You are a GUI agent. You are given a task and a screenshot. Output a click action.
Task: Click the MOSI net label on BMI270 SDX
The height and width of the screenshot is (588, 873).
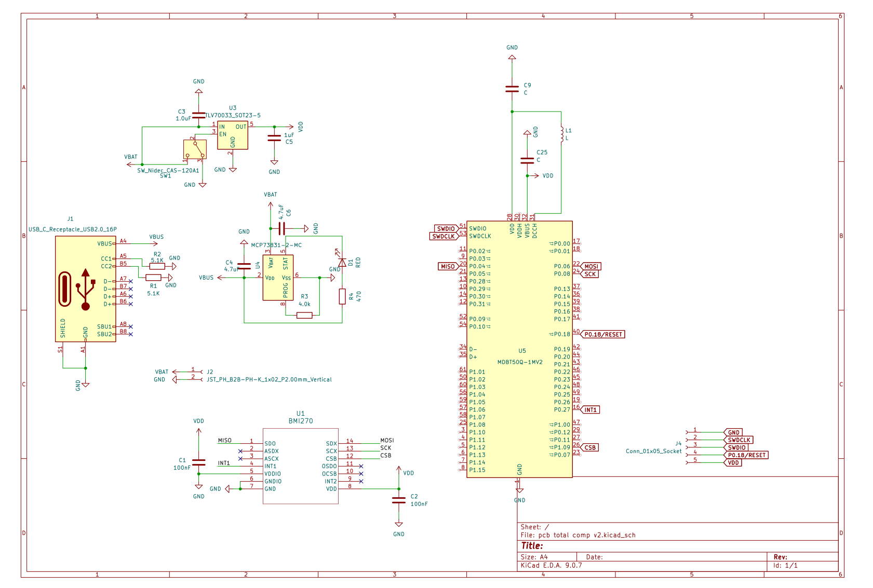click(387, 440)
